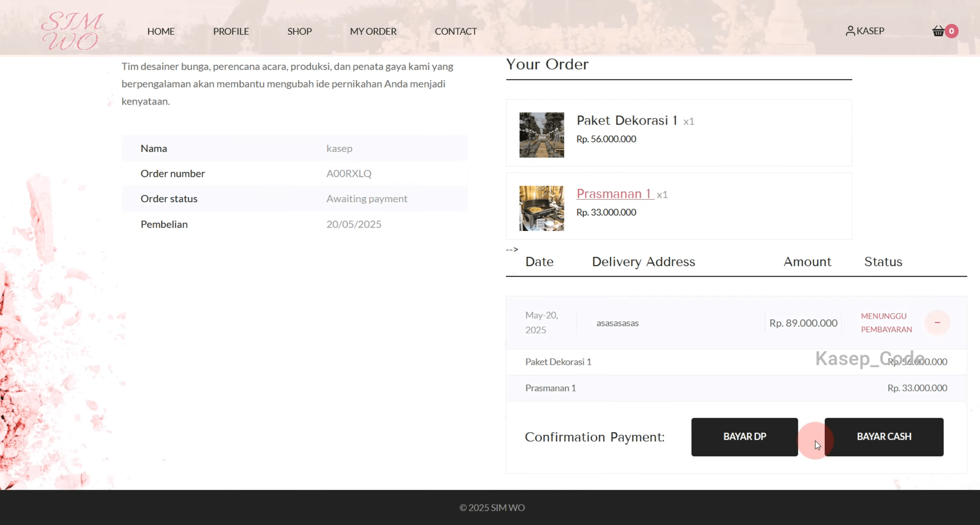The image size is (980, 525).
Task: Click the name value kasep
Action: pos(339,148)
